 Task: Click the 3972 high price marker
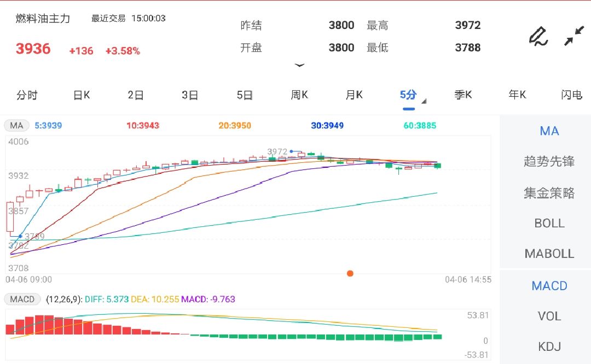pyautogui.click(x=277, y=151)
